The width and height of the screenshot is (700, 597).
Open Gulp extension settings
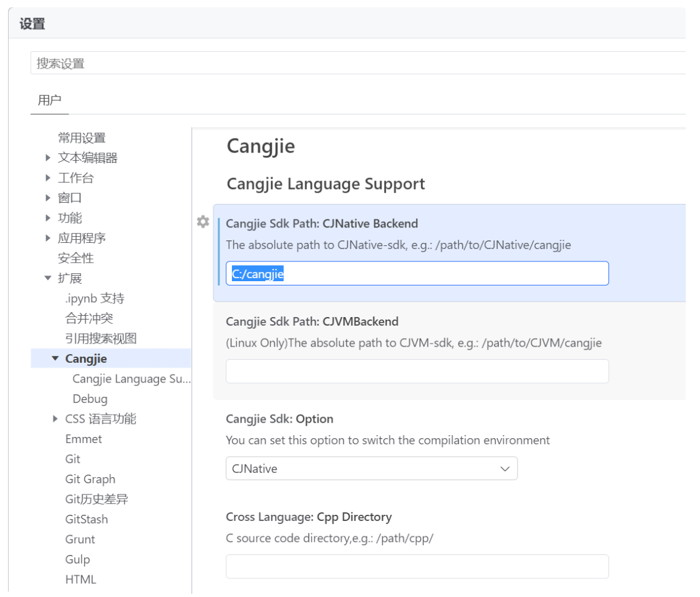point(78,559)
